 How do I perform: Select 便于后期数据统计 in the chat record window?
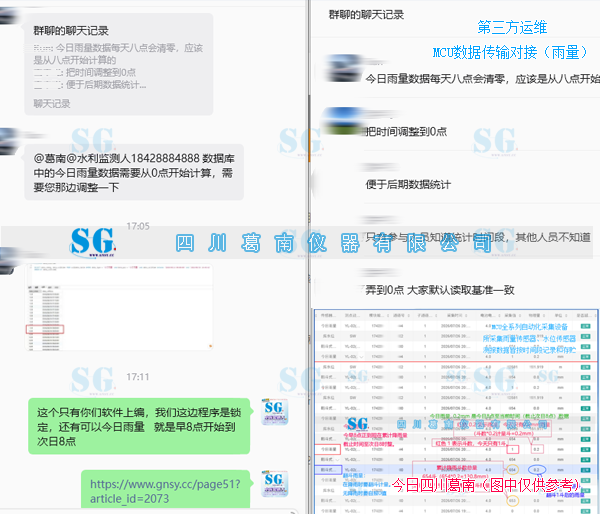(x=408, y=184)
